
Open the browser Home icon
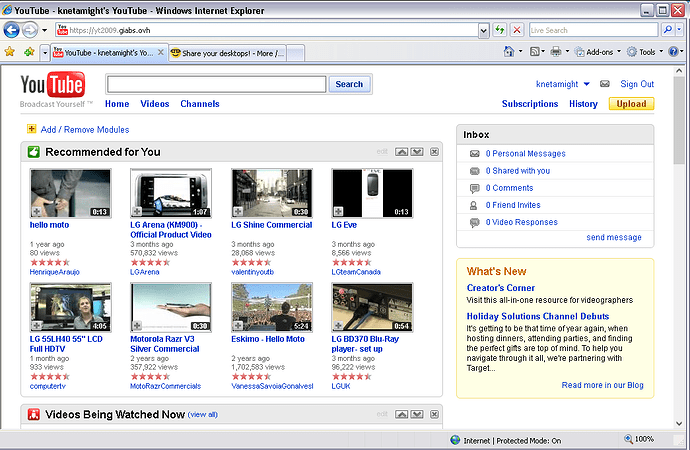click(x=509, y=52)
